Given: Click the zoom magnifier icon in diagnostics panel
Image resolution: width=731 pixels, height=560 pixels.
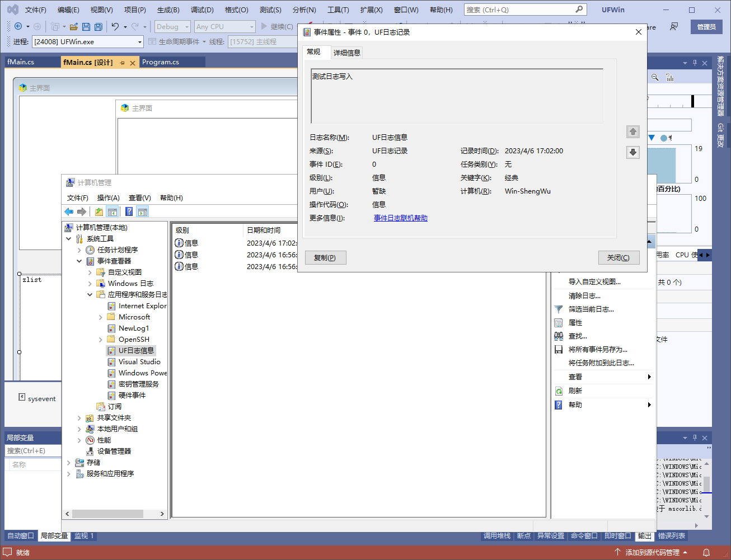Looking at the screenshot, I should pos(655,77).
